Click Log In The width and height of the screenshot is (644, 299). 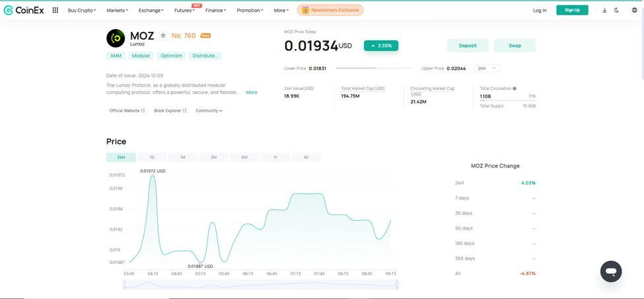(539, 11)
